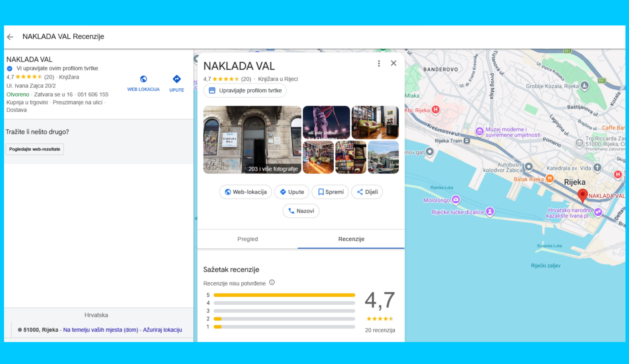Save the place with Spremi
The image size is (629, 364).
tap(330, 192)
